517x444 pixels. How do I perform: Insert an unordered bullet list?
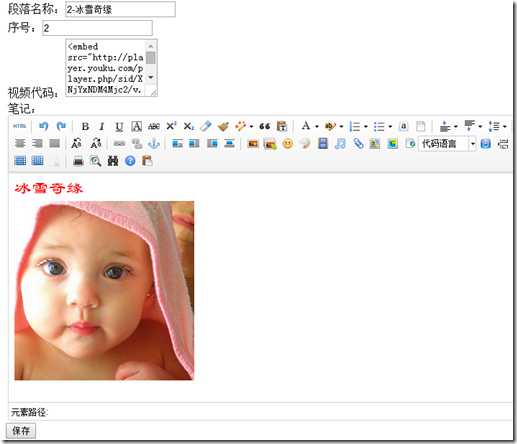(x=379, y=127)
